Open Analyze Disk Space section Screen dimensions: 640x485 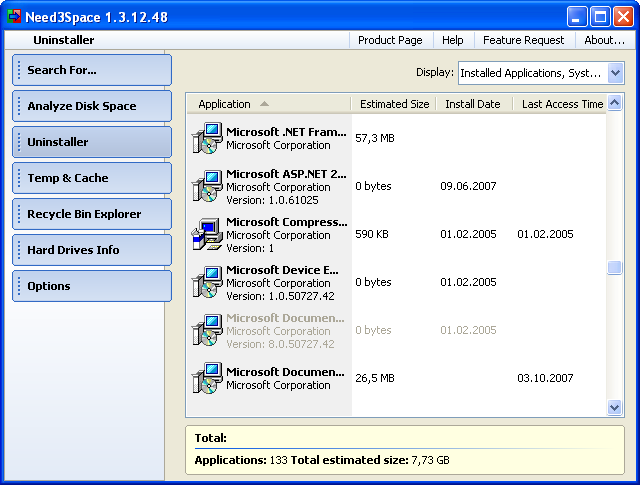click(x=92, y=106)
